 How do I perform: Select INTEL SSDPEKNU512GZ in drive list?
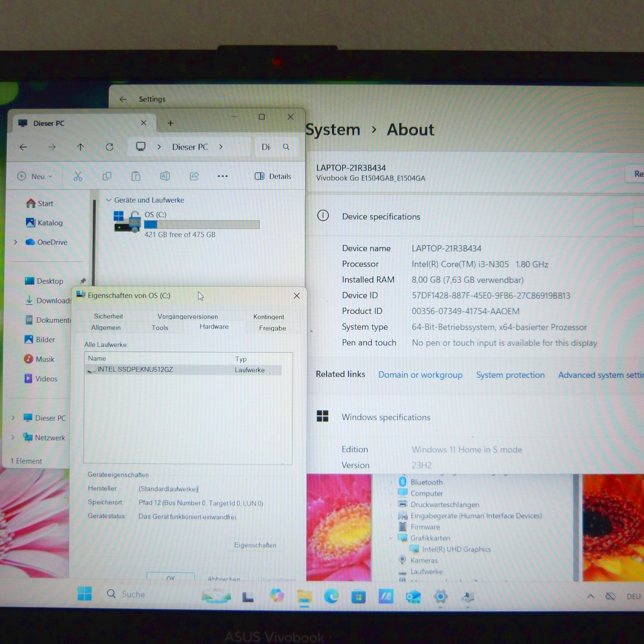point(184,369)
